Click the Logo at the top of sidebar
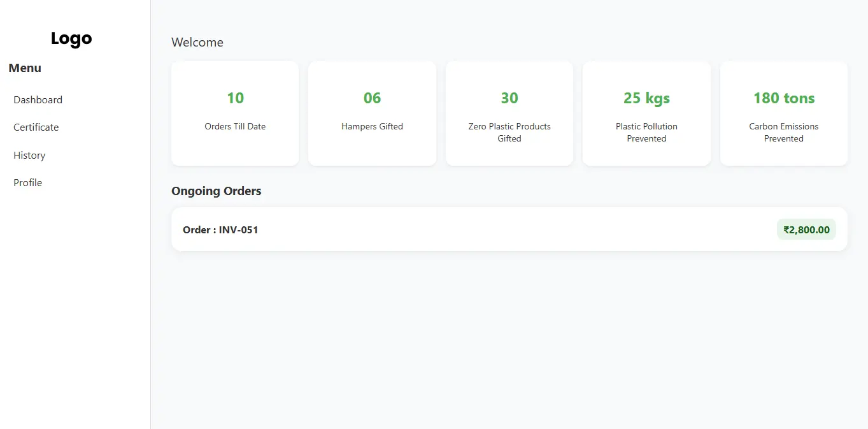 (71, 38)
